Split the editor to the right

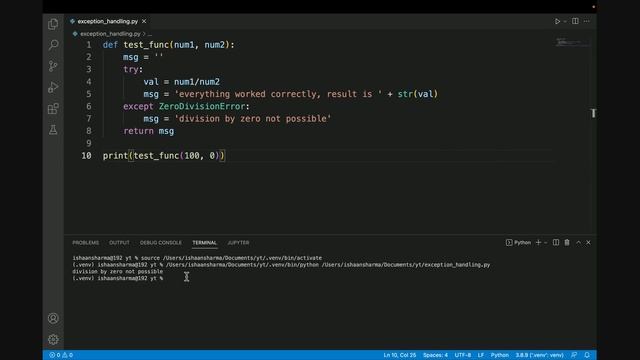click(575, 21)
